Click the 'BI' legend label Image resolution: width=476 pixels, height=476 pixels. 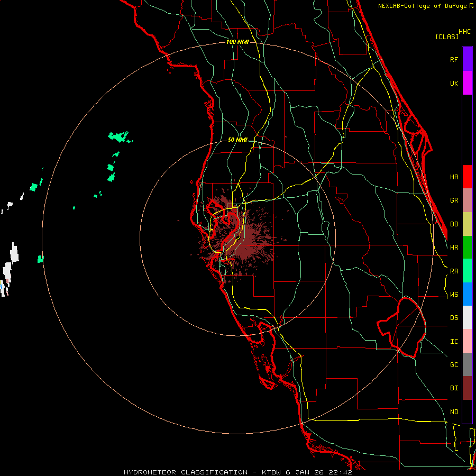pos(454,388)
